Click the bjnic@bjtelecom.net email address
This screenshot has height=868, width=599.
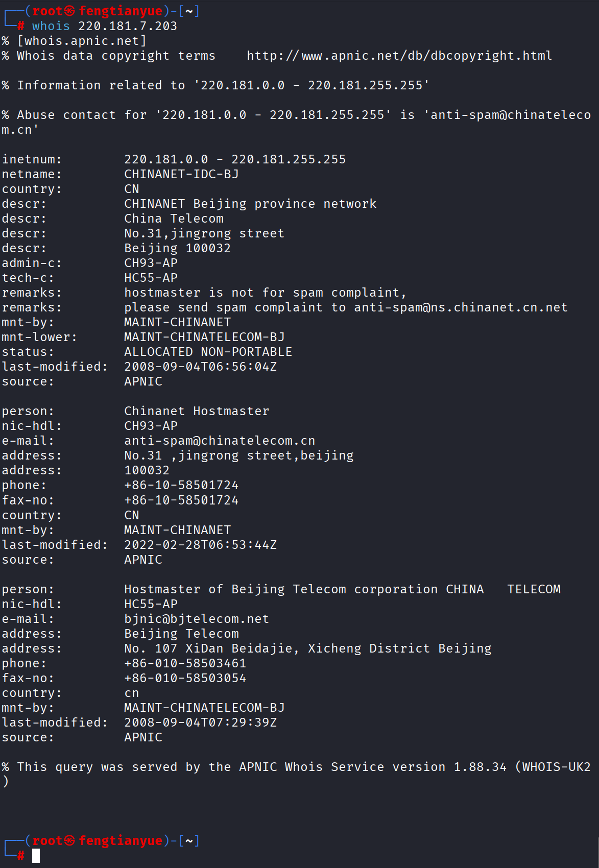click(197, 619)
